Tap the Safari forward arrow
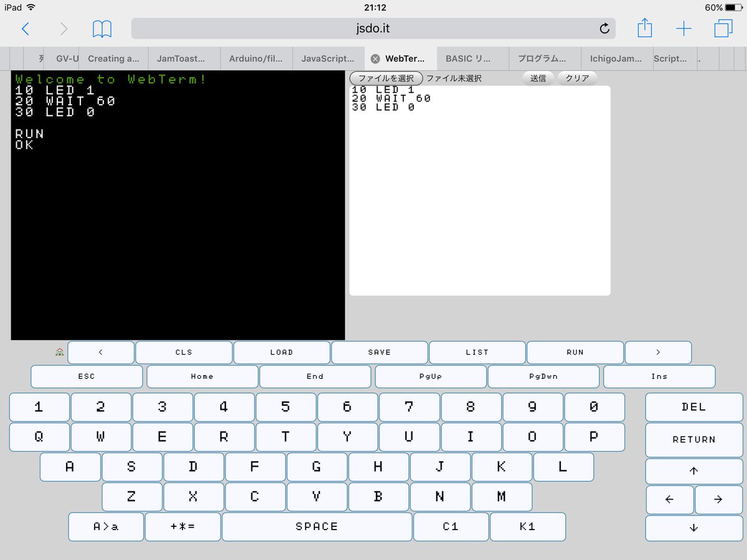Screen dimensions: 747x560 [63, 29]
